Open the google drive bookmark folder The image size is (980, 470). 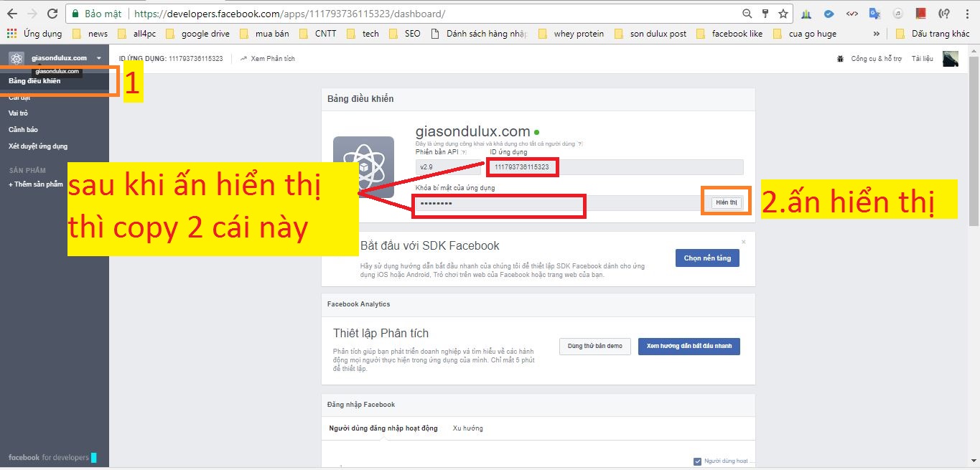click(x=197, y=34)
